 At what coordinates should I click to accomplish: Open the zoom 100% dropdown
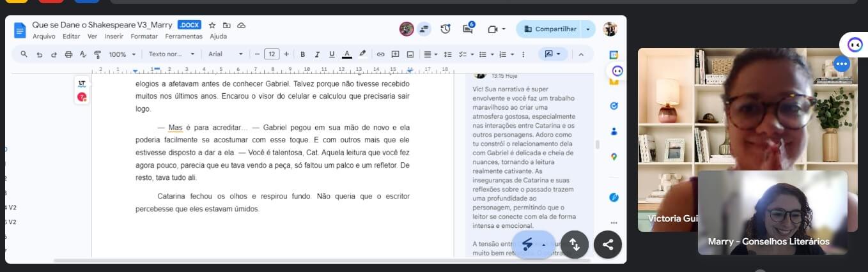tap(121, 54)
